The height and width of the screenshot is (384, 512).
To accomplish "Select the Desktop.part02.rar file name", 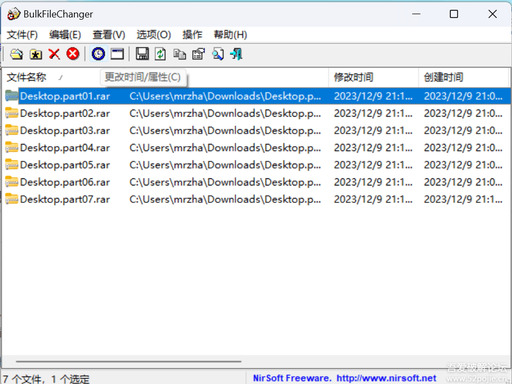I will [65, 113].
